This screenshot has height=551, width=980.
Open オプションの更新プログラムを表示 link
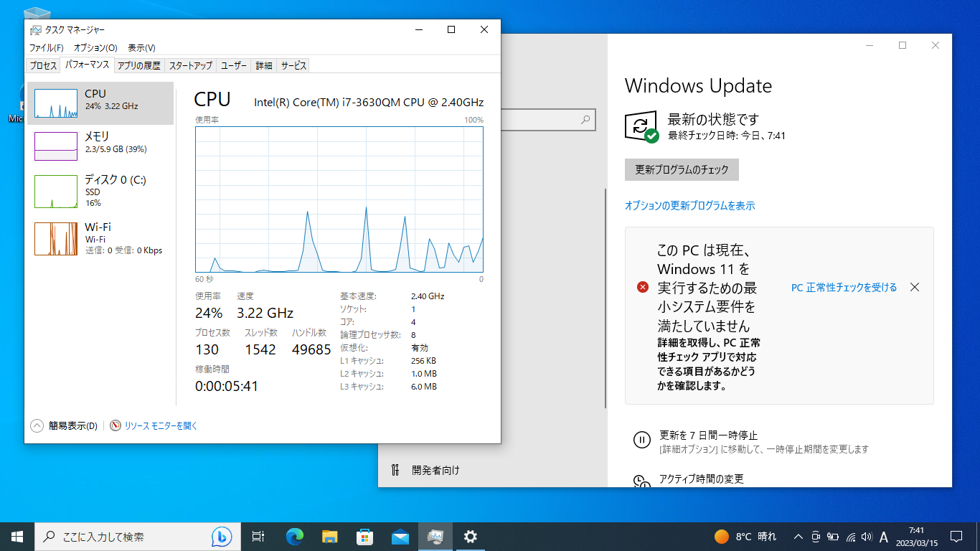pyautogui.click(x=689, y=206)
